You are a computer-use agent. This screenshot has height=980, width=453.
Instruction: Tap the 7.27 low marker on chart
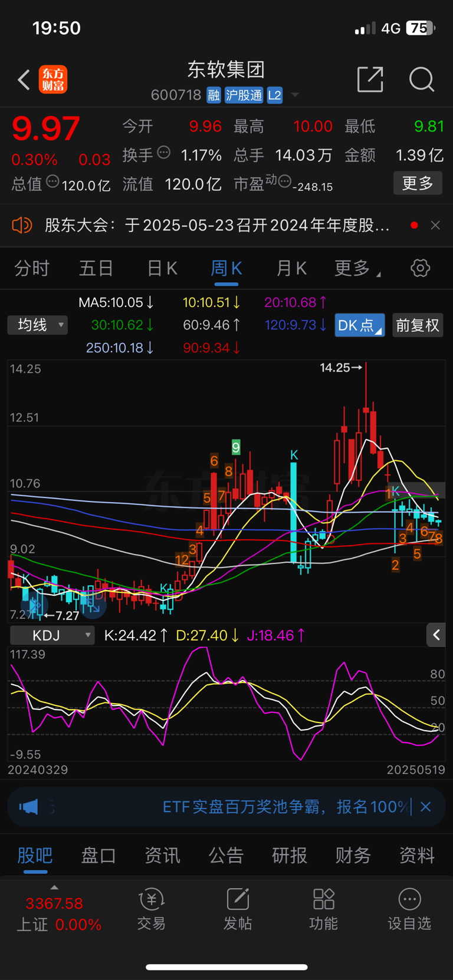coord(62,616)
